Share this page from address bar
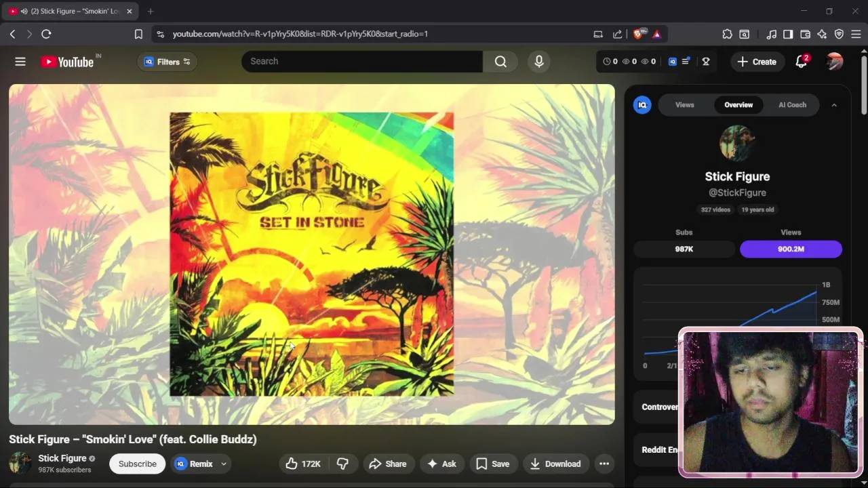The width and height of the screenshot is (868, 488). tap(617, 34)
